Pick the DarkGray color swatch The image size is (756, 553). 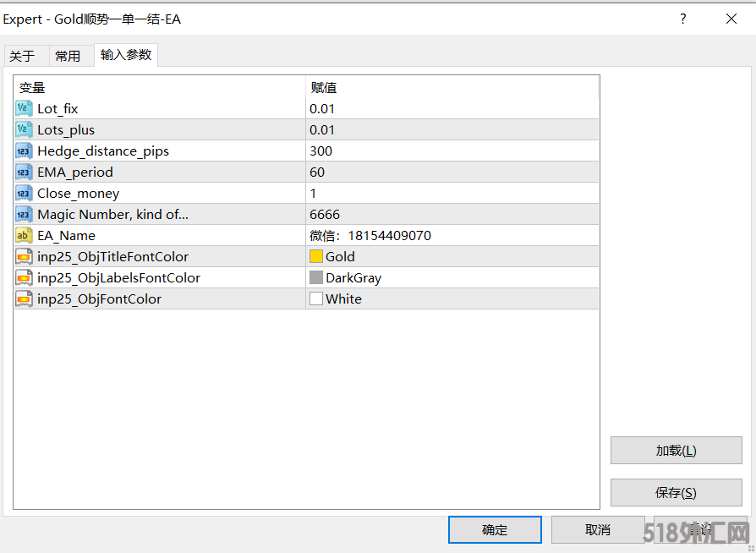point(316,277)
